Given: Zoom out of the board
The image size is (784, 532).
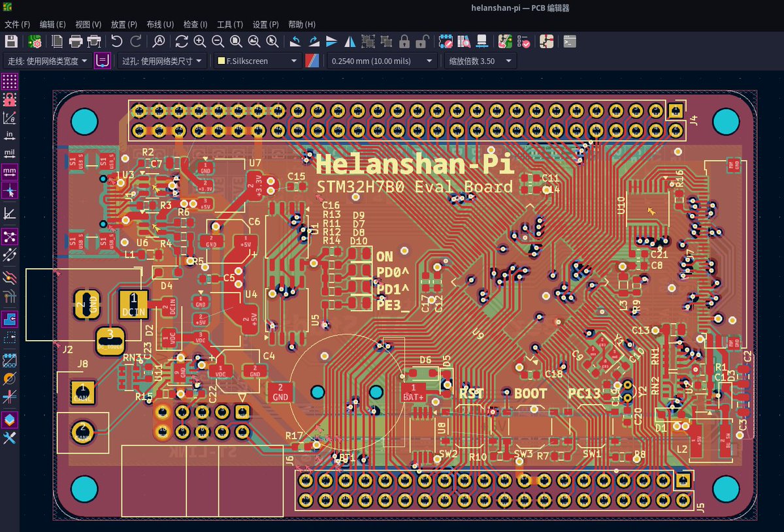Looking at the screenshot, I should [x=218, y=42].
